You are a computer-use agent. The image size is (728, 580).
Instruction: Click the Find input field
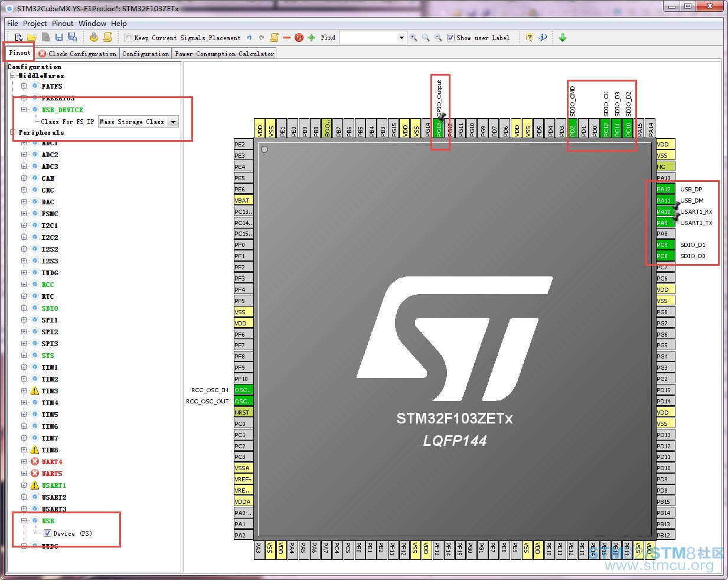click(x=368, y=38)
